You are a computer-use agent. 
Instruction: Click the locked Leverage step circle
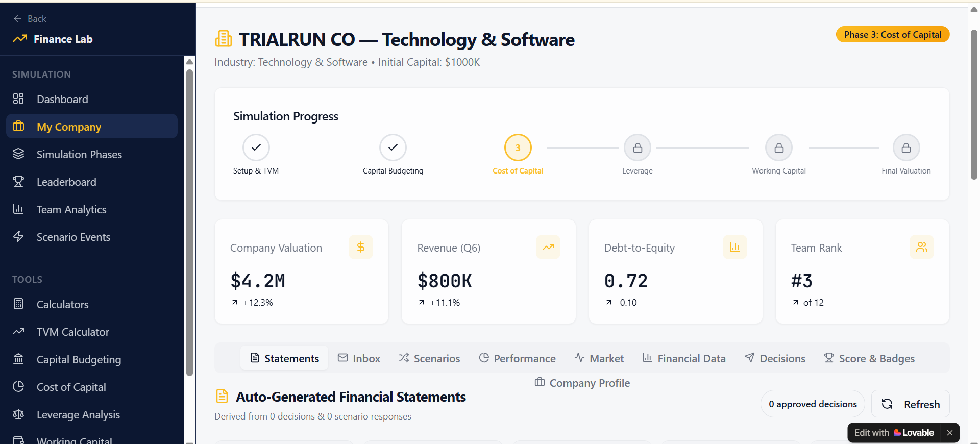click(x=637, y=148)
